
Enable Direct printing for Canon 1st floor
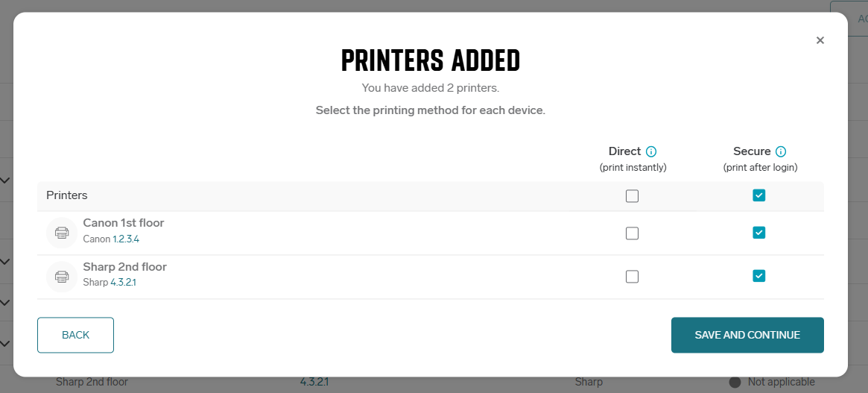pos(632,233)
